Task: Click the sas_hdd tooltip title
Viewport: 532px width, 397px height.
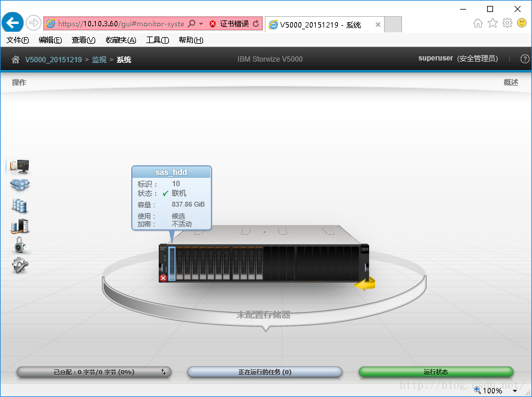Action: click(x=171, y=172)
